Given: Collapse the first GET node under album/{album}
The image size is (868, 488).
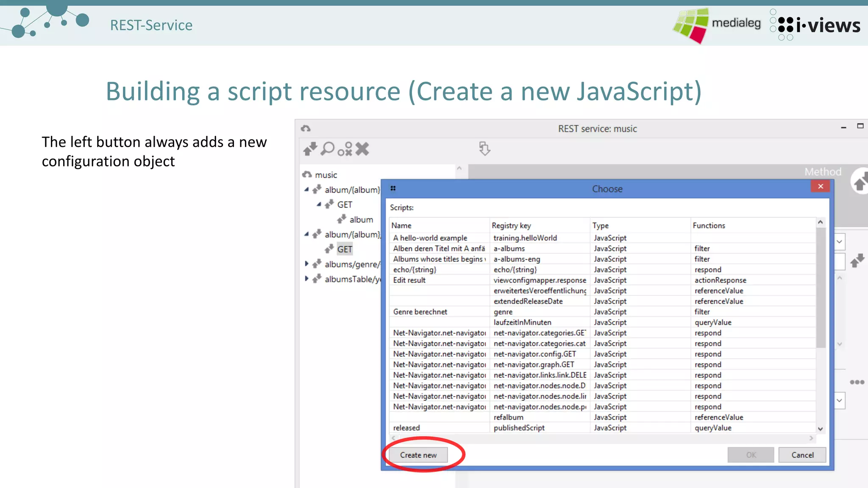Looking at the screenshot, I should pos(319,204).
